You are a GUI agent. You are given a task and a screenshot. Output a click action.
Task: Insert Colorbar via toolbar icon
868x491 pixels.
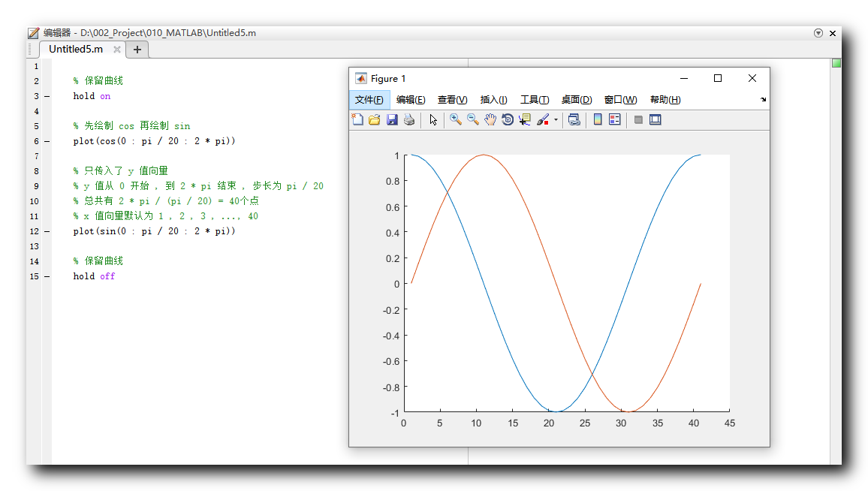(598, 119)
